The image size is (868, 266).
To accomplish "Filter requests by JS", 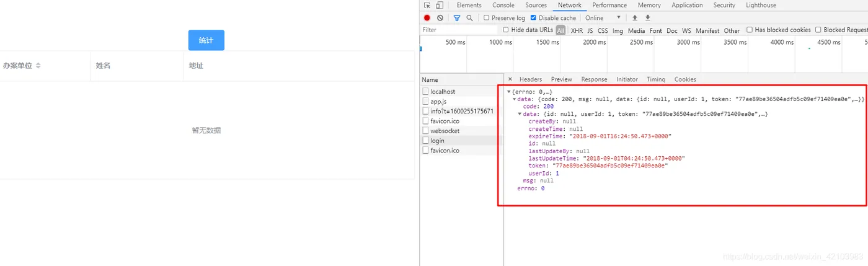I will tap(590, 30).
